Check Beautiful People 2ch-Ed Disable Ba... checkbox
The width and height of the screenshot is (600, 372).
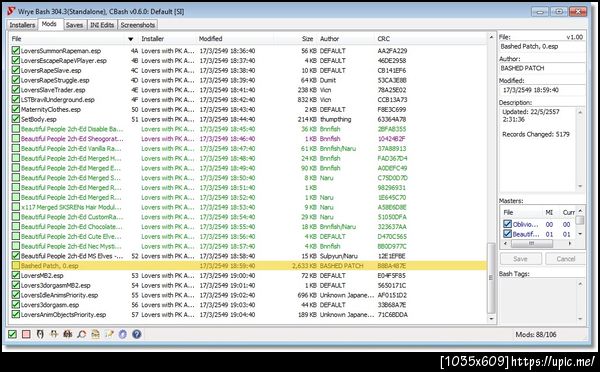[16, 129]
